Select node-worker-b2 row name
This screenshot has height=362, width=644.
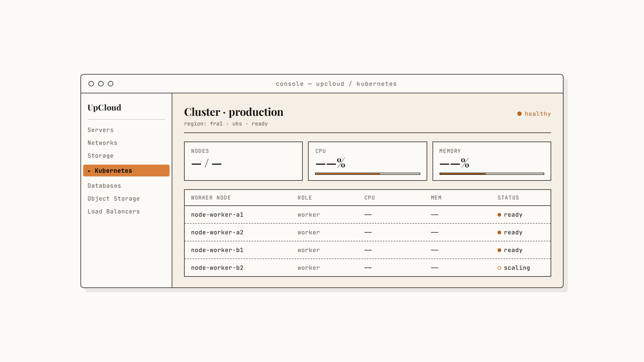coord(217,268)
